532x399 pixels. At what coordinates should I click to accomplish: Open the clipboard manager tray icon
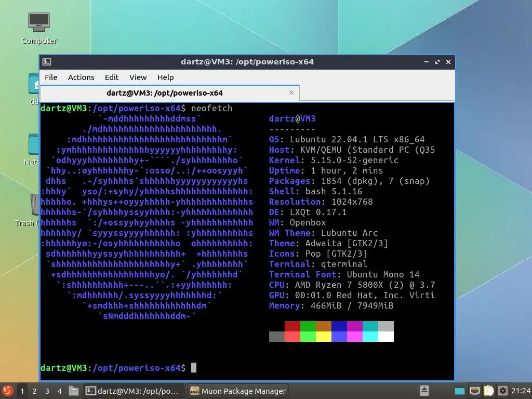click(489, 391)
